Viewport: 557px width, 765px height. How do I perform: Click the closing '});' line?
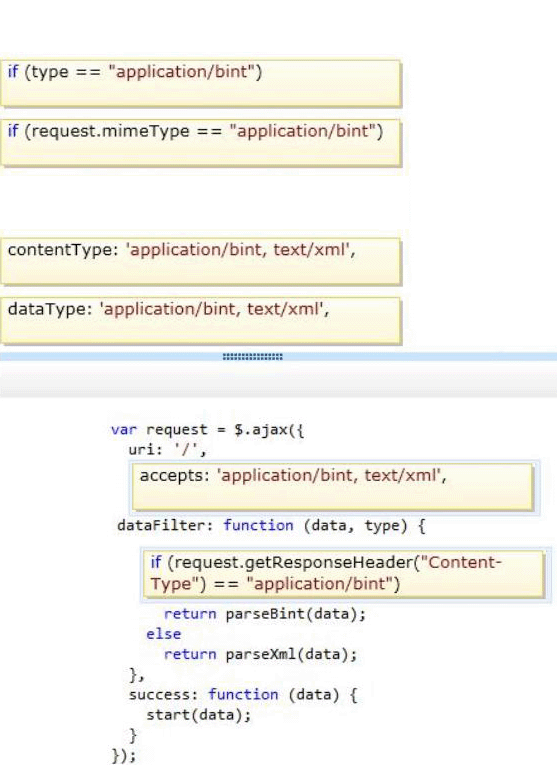(x=124, y=755)
